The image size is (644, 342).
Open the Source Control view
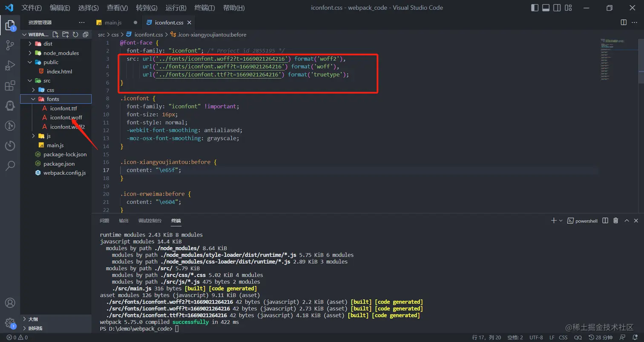click(10, 46)
